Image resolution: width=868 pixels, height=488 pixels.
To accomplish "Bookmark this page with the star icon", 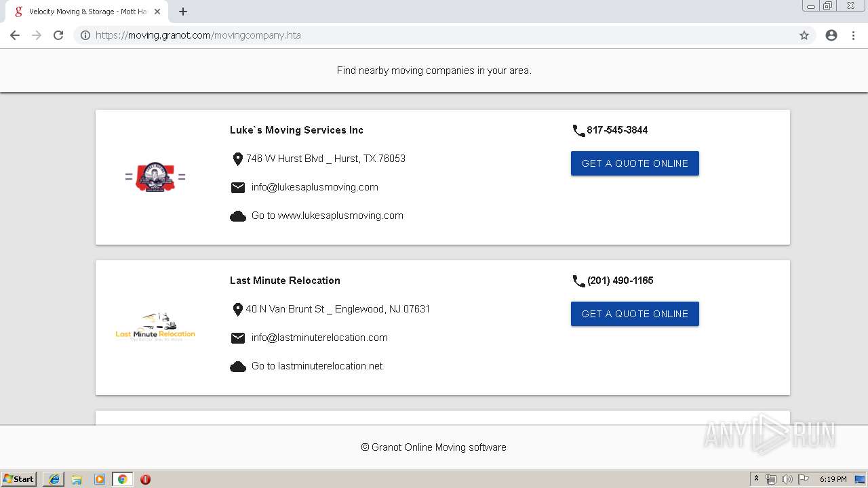I will [x=804, y=35].
